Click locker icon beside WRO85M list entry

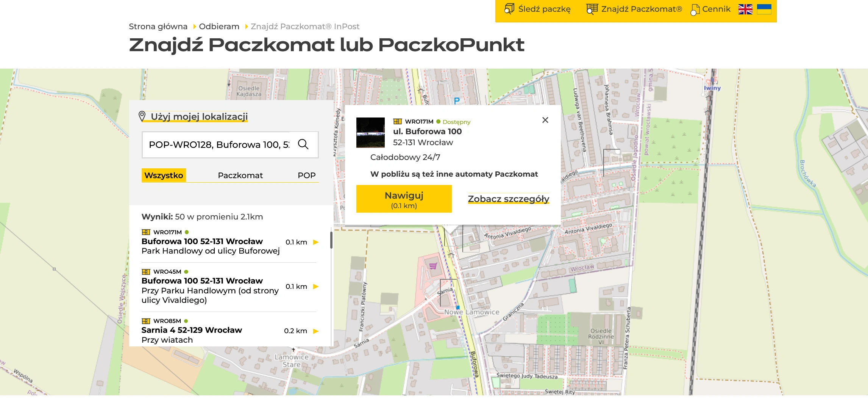(x=146, y=321)
